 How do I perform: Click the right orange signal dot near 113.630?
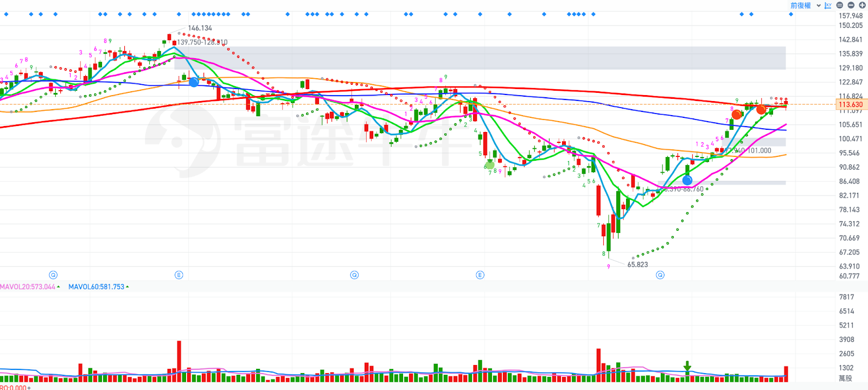[761, 110]
